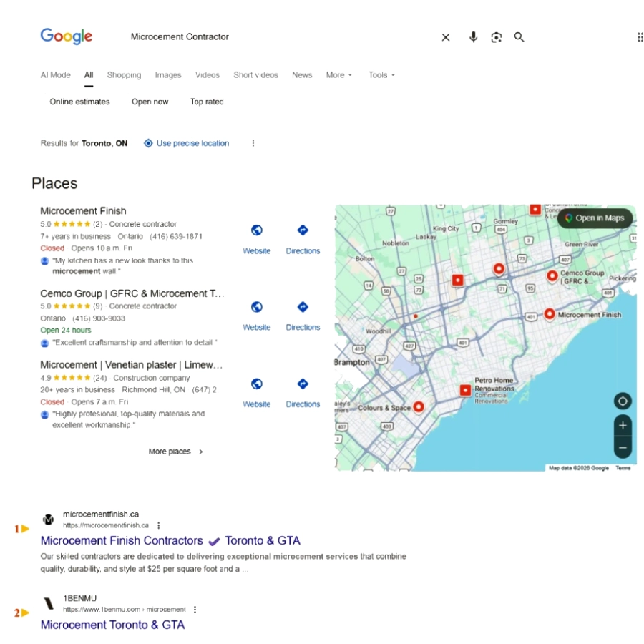The width and height of the screenshot is (644, 644).
Task: Click the Website globe icon for Venetian plaster listing
Action: pyautogui.click(x=257, y=384)
